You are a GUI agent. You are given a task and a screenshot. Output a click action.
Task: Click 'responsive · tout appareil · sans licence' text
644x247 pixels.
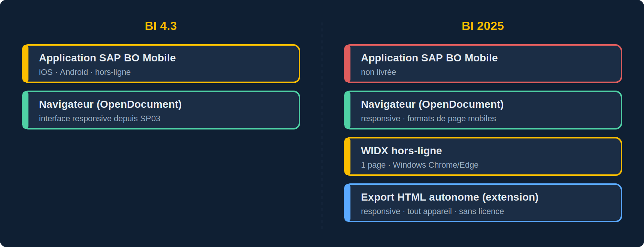tap(432, 211)
